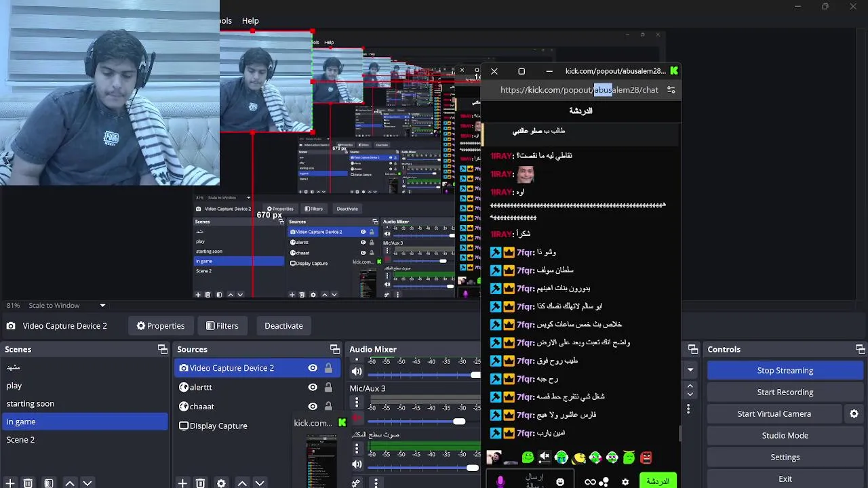The image size is (868, 488).
Task: Open preview scaling dropdown Scale to Window
Action: click(x=68, y=306)
